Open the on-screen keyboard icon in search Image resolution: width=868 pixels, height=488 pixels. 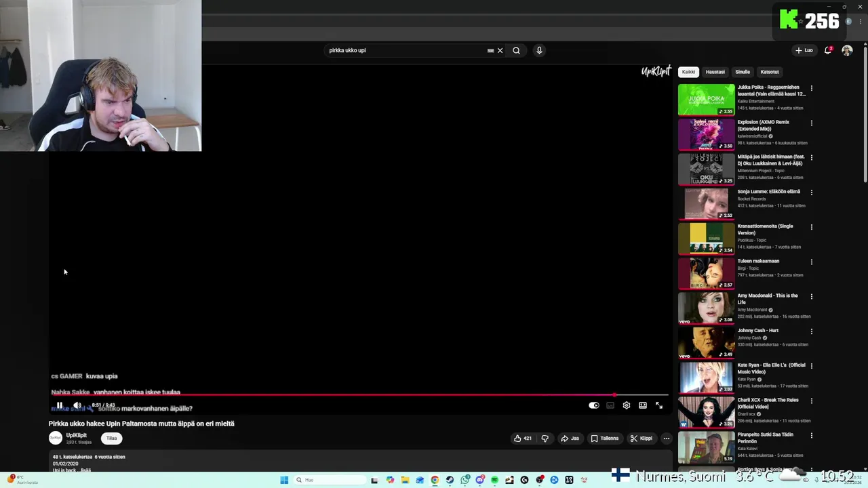coord(490,50)
